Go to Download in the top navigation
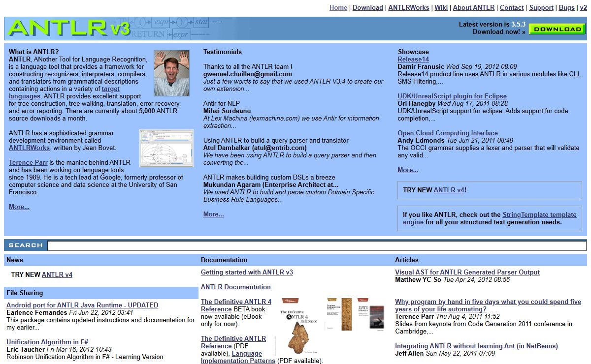This screenshot has height=364, width=591. 368,7
